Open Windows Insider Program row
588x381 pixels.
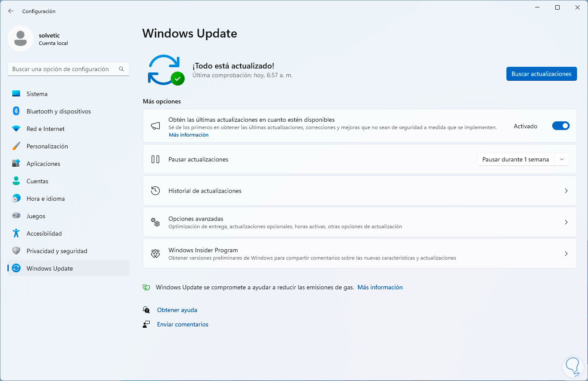360,254
